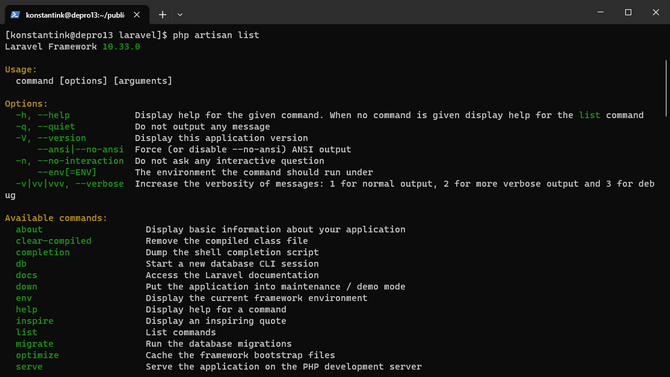Close the konstantink@depro13 tab
This screenshot has height=377, width=670.
click(x=136, y=15)
